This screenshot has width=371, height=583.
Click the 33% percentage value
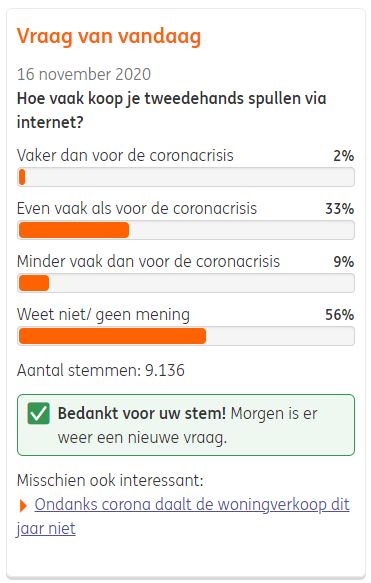pyautogui.click(x=339, y=209)
